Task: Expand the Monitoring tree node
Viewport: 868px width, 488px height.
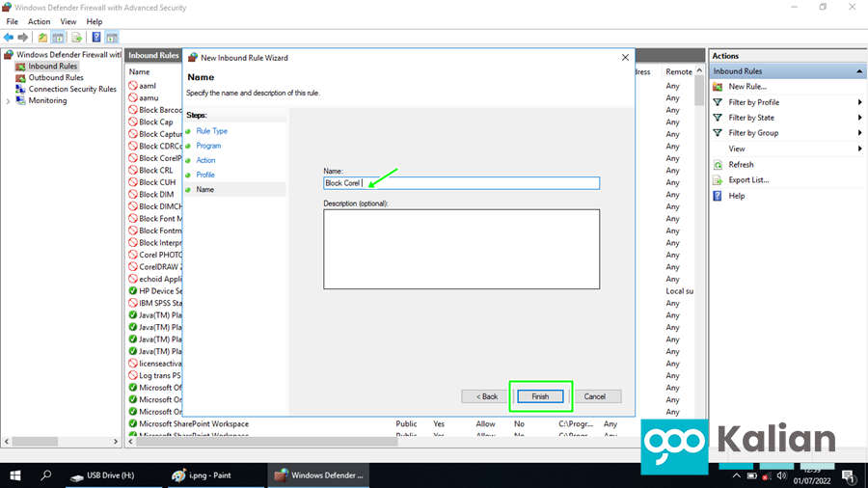Action: click(x=8, y=101)
